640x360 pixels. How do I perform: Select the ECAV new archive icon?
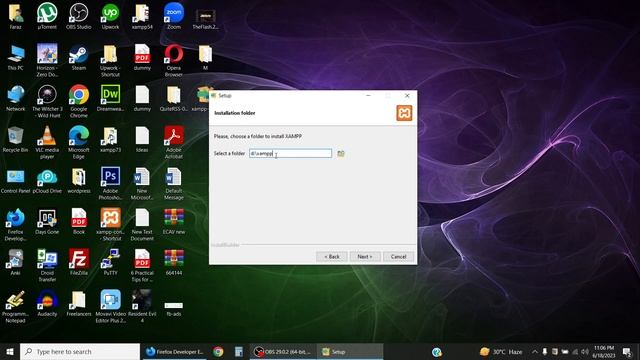tap(174, 222)
